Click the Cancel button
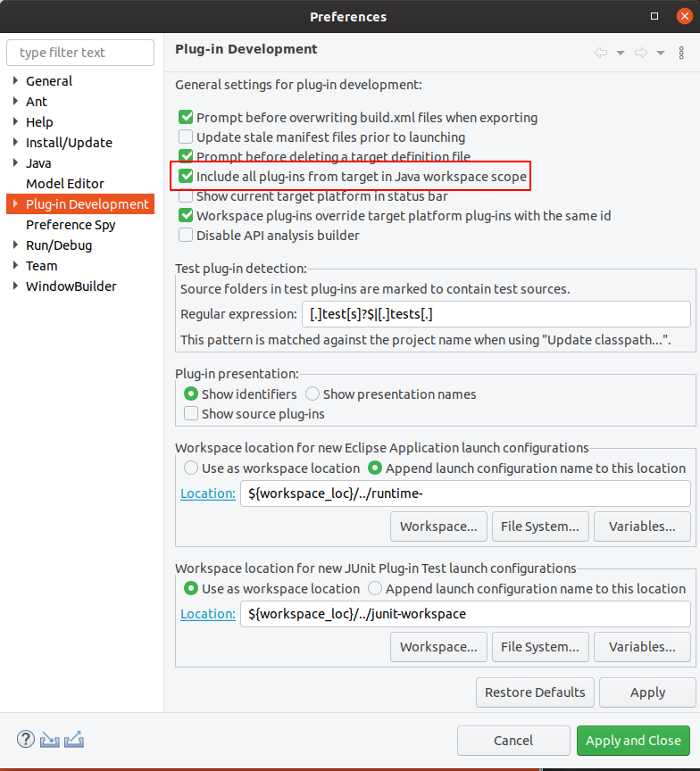 513,741
